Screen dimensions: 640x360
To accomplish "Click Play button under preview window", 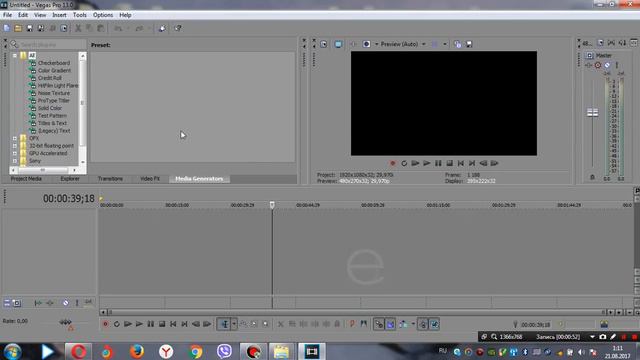I will pos(427,163).
